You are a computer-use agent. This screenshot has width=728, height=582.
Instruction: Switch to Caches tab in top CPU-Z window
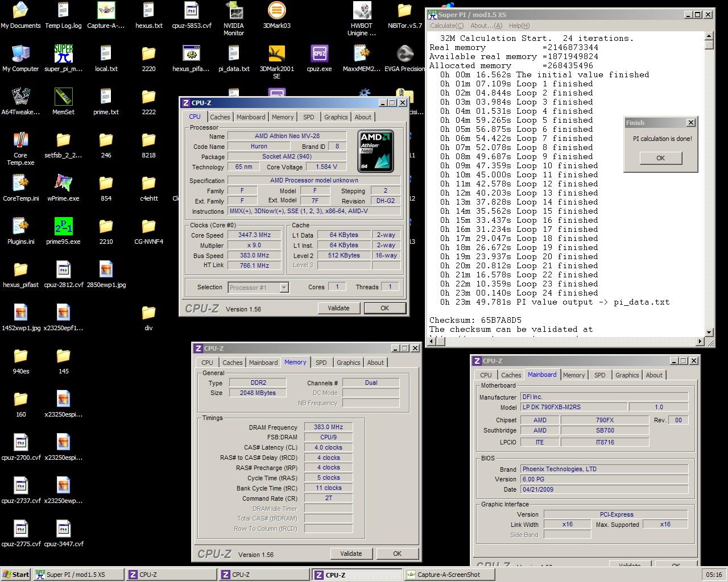(220, 117)
